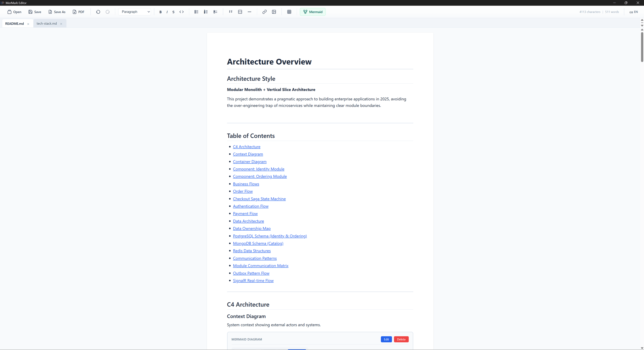Image resolution: width=644 pixels, height=350 pixels.
Task: Toggle the task list formatting
Action: coord(215,12)
